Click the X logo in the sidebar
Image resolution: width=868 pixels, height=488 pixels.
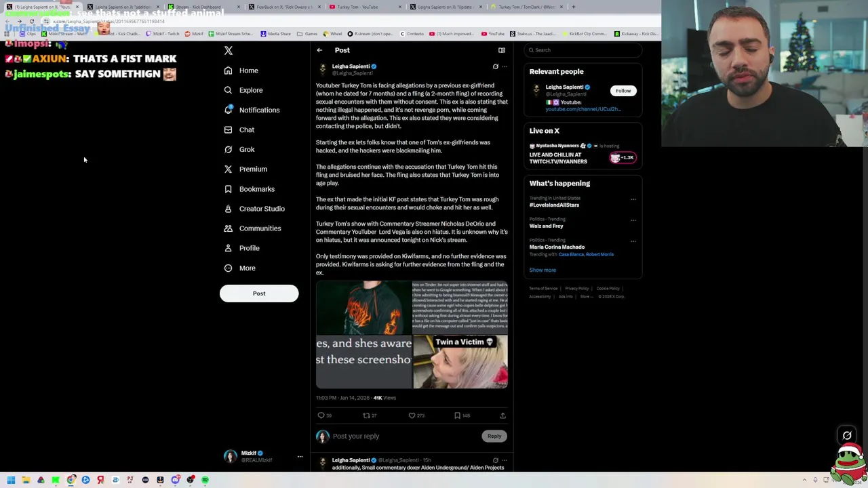click(229, 50)
